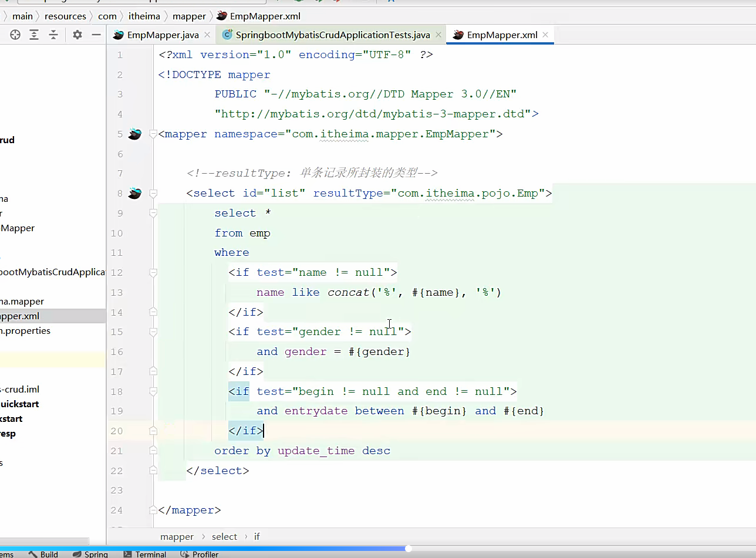Click 'select' in the bottom XML breadcrumb

tap(224, 536)
